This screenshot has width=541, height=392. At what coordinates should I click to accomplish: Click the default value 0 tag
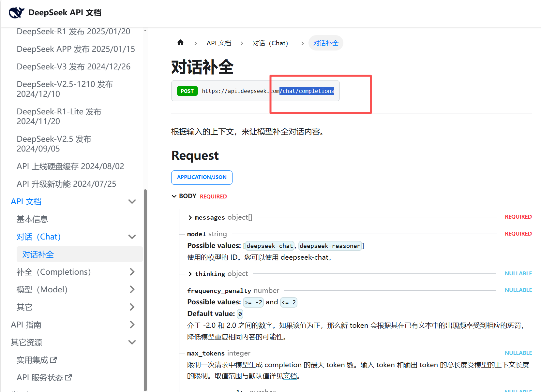(240, 314)
